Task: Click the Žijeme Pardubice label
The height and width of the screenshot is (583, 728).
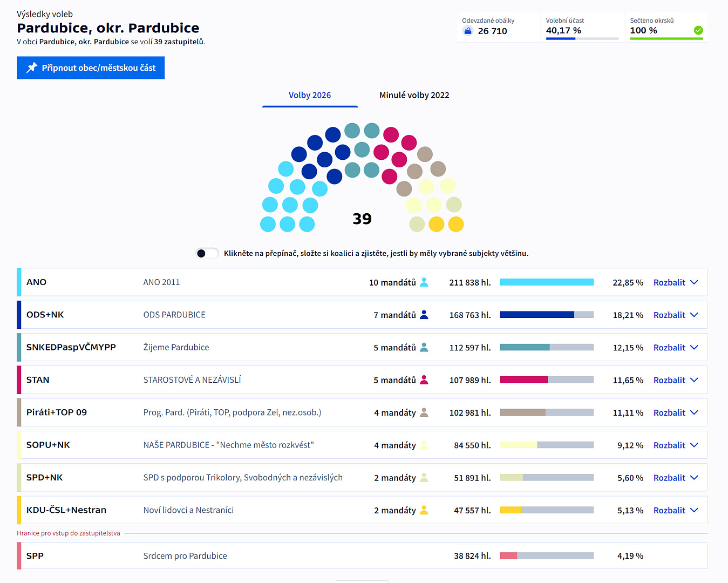Action: 176,347
